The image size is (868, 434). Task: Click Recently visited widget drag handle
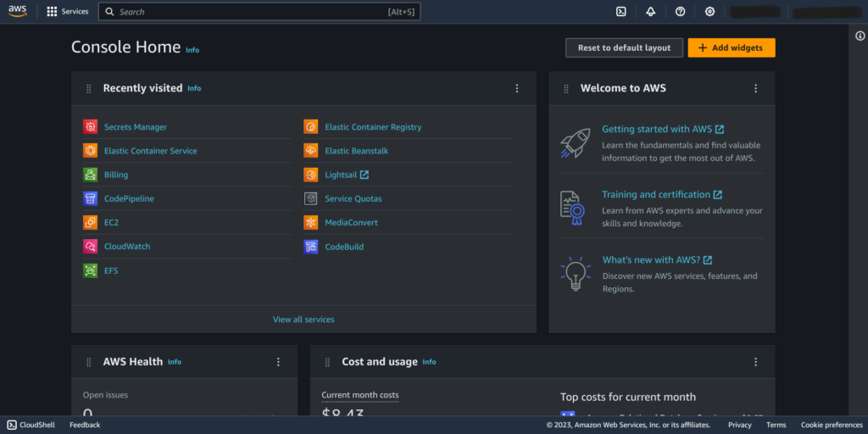pyautogui.click(x=88, y=88)
